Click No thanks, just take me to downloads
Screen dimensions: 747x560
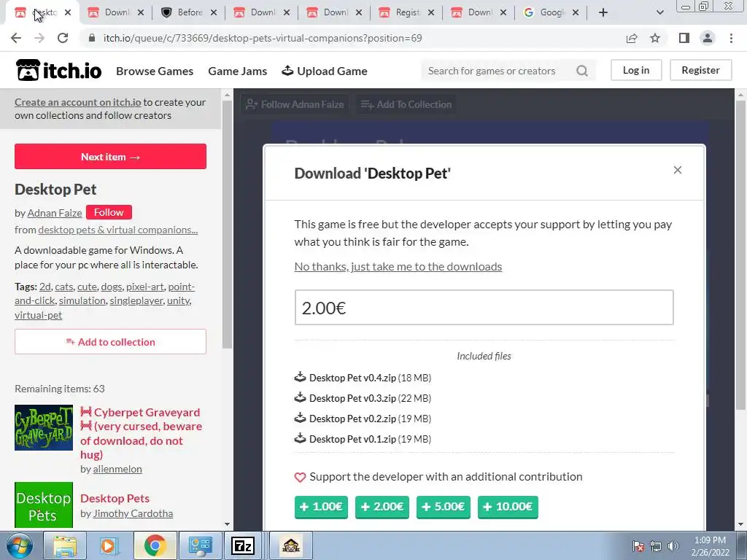(398, 267)
